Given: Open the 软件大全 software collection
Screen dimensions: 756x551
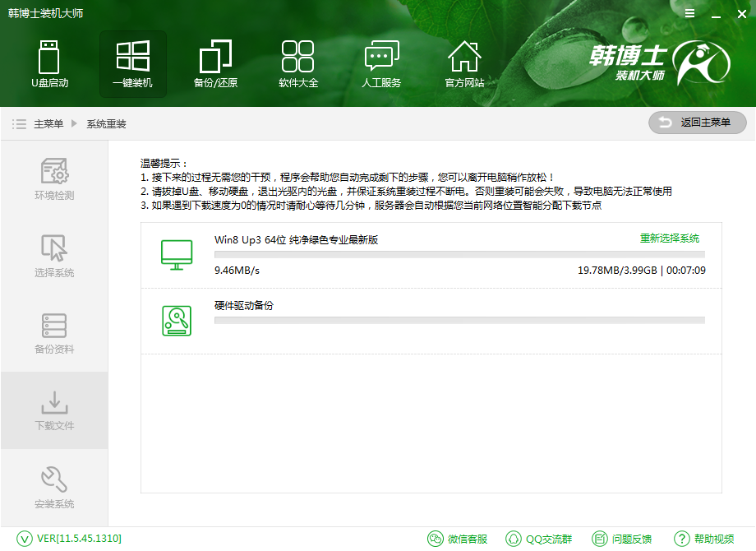Looking at the screenshot, I should click(x=298, y=64).
